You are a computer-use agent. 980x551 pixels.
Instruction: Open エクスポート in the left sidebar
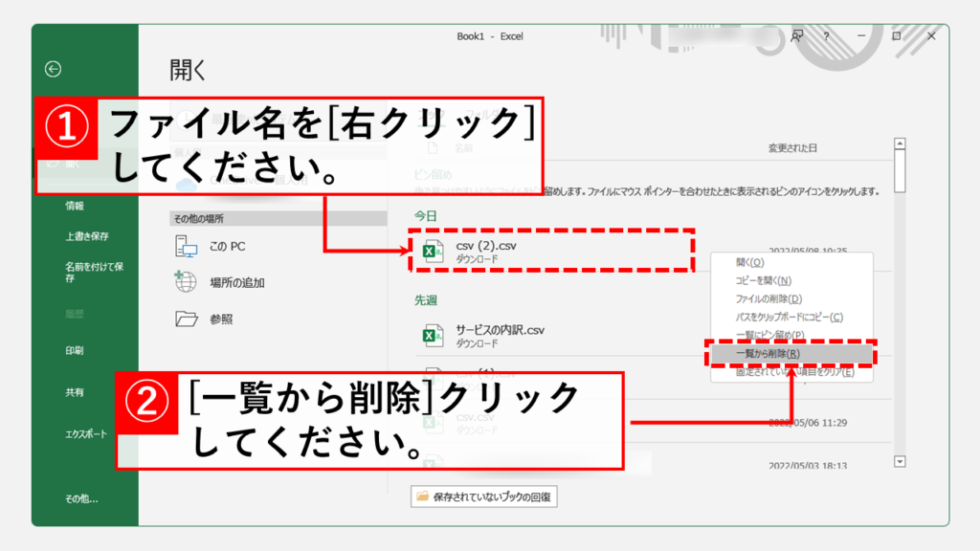click(87, 432)
